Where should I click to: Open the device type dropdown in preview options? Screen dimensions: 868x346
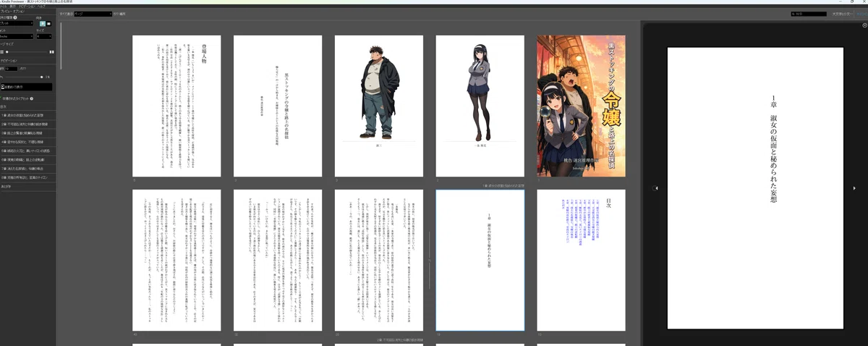point(17,23)
